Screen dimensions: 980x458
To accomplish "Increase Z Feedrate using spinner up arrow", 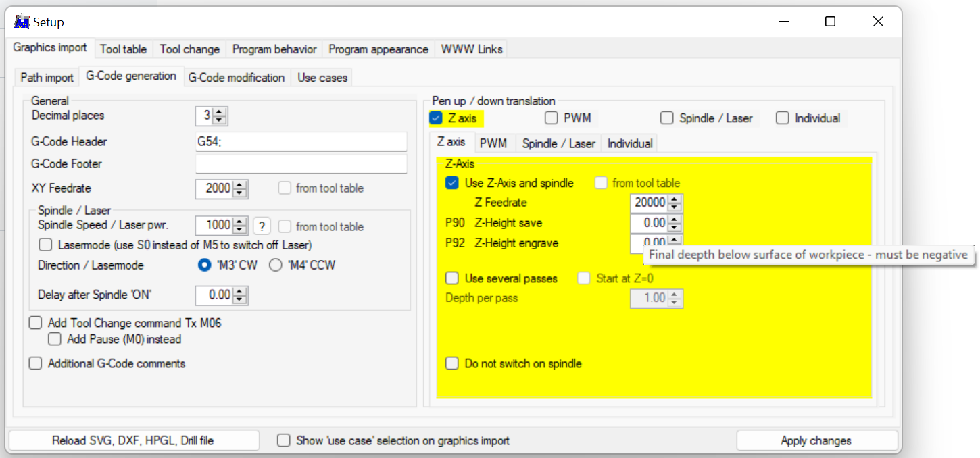I will 674,199.
